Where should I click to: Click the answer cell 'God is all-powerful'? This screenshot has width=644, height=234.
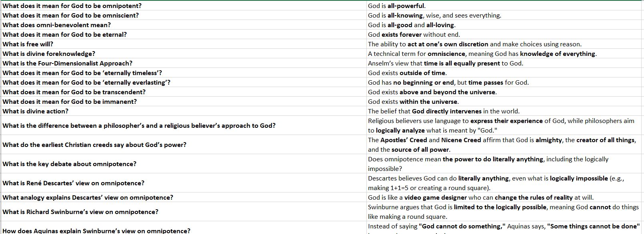(397, 6)
